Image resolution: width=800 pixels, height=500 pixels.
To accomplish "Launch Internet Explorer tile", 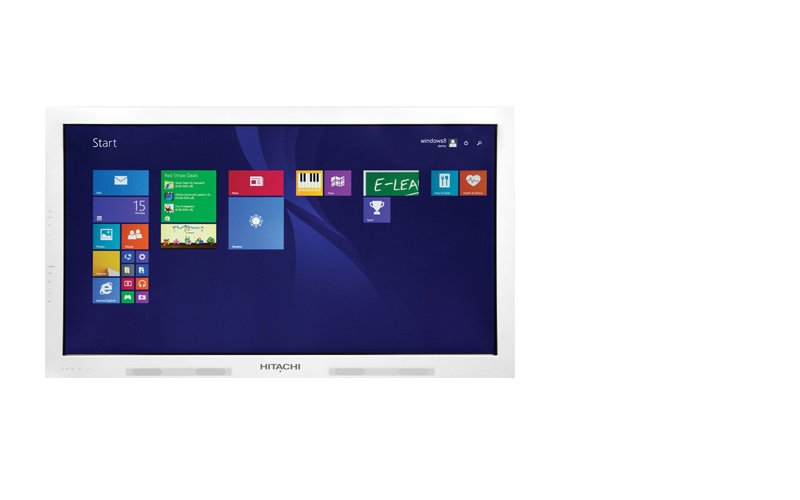I will coord(106,290).
